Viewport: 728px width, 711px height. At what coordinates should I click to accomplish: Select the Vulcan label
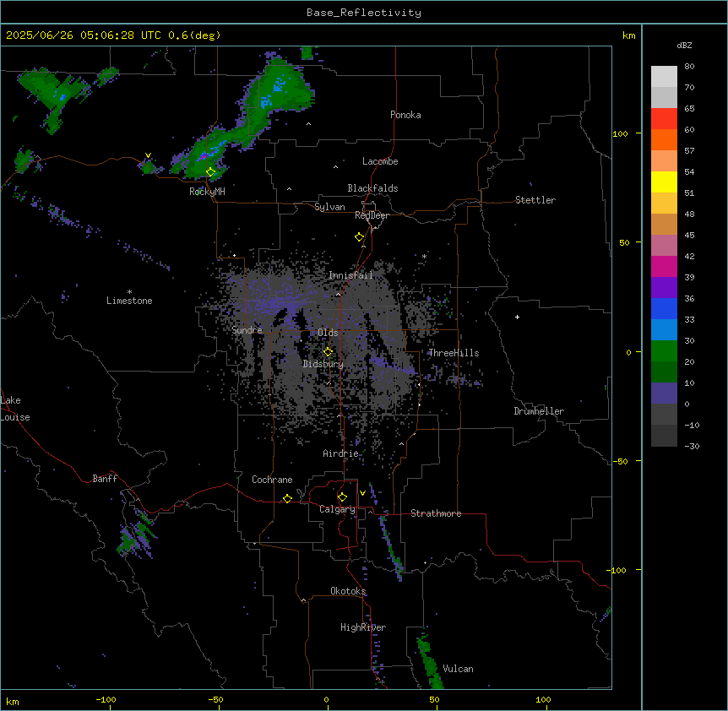(459, 669)
